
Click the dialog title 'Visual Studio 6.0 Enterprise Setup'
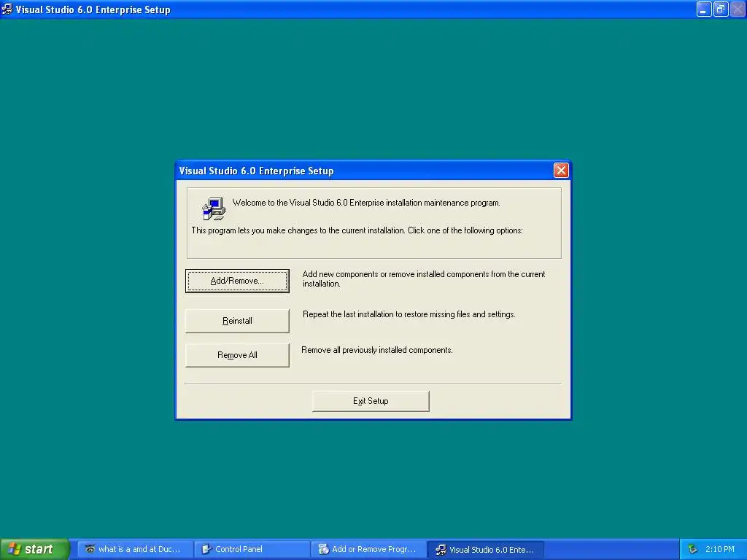click(x=256, y=171)
